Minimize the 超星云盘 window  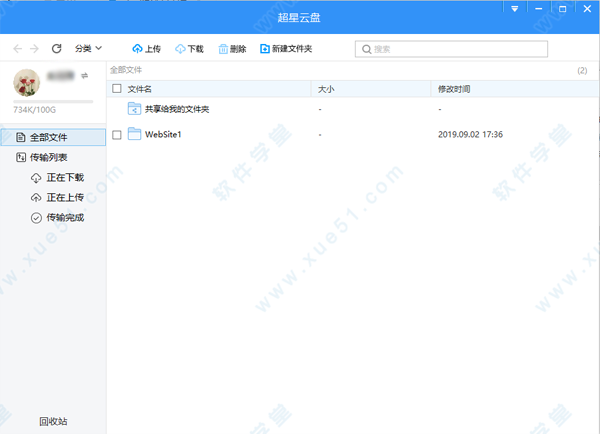pos(539,9)
